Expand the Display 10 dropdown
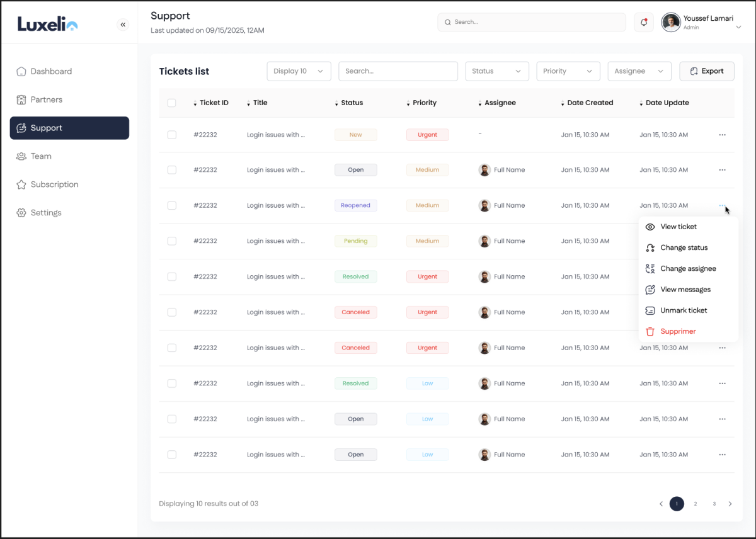 click(x=299, y=71)
